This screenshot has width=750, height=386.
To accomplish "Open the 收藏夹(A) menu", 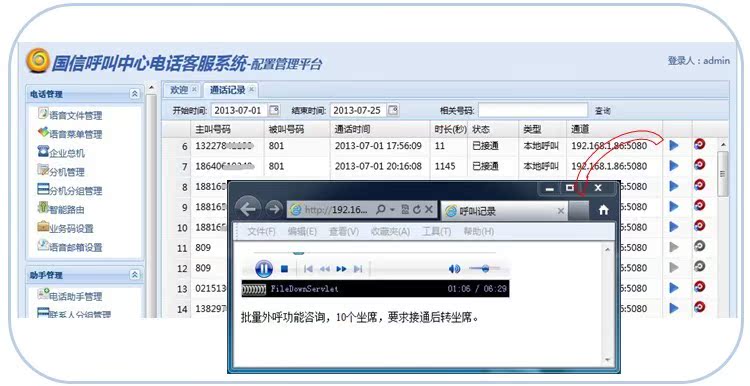I will tap(390, 232).
